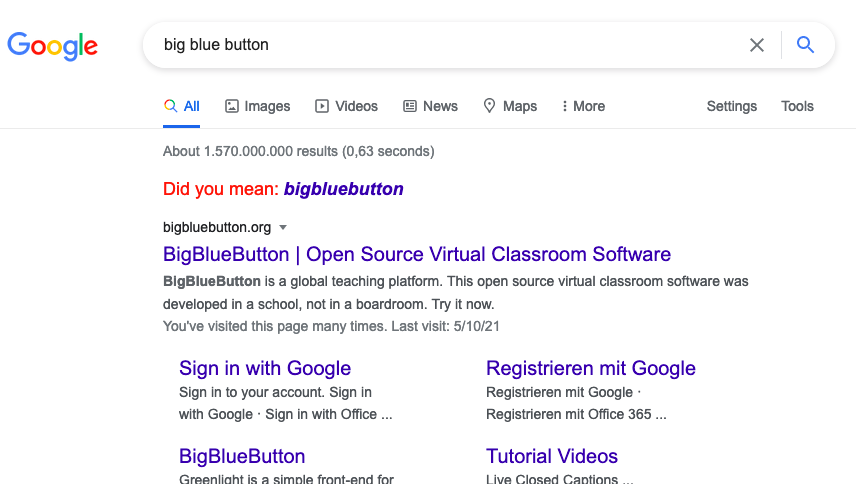This screenshot has width=856, height=484.
Task: Open the 'Registrieren mit Google' sitelink
Action: pyautogui.click(x=591, y=368)
